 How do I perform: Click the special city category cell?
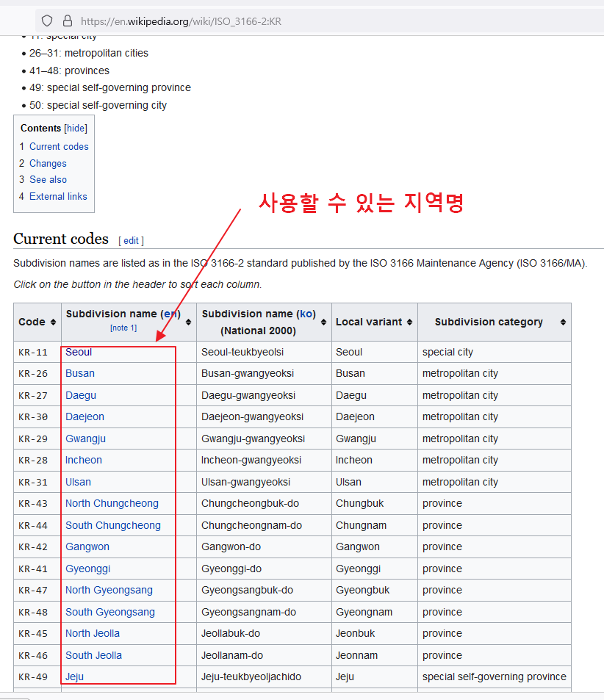point(494,352)
